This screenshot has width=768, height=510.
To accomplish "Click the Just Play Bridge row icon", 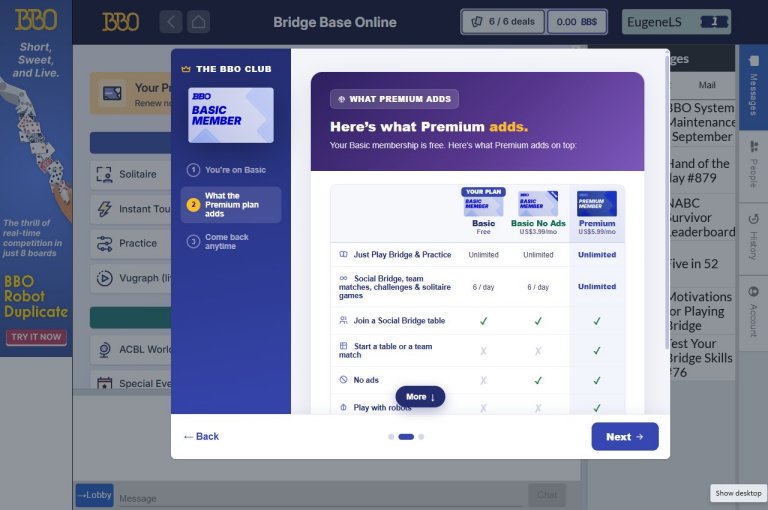I will click(x=343, y=254).
